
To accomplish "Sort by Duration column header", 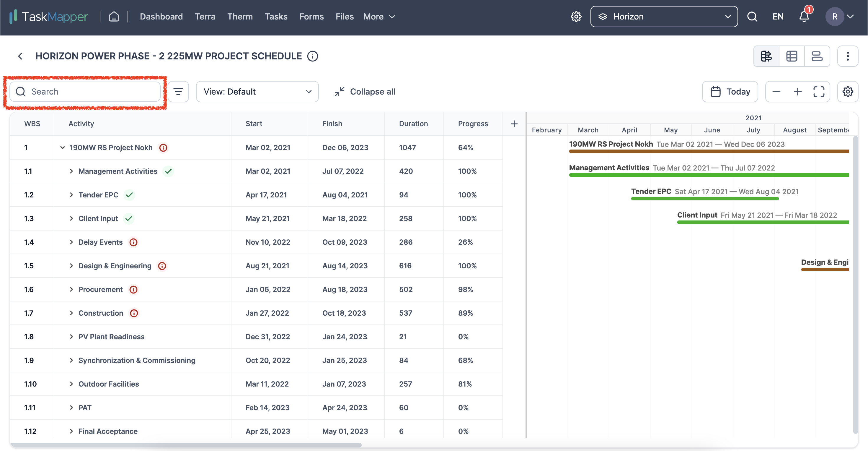I will point(413,124).
